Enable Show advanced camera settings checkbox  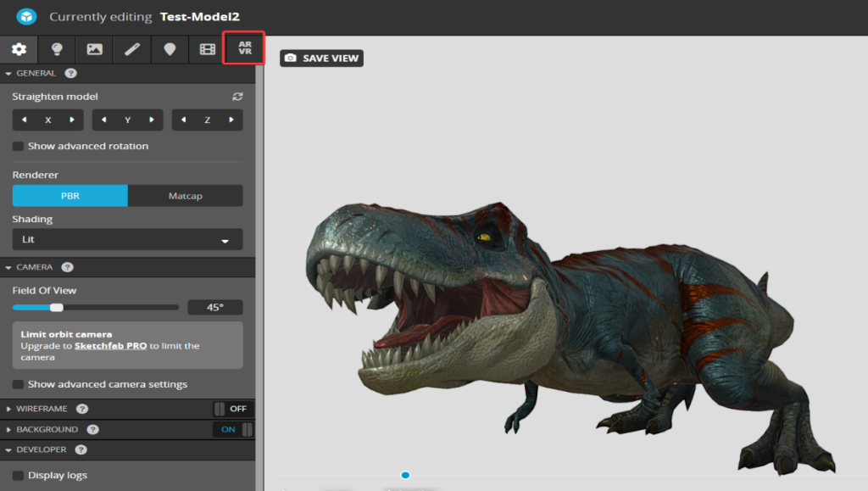[x=19, y=384]
